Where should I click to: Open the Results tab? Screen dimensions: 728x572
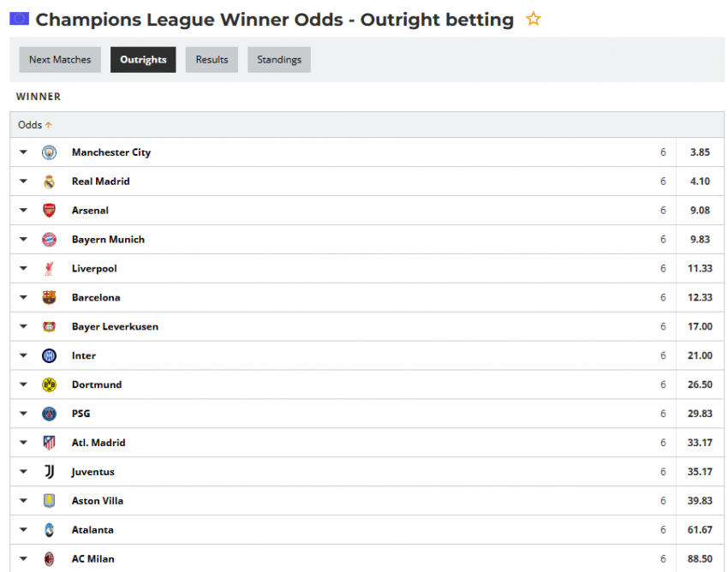click(x=212, y=60)
